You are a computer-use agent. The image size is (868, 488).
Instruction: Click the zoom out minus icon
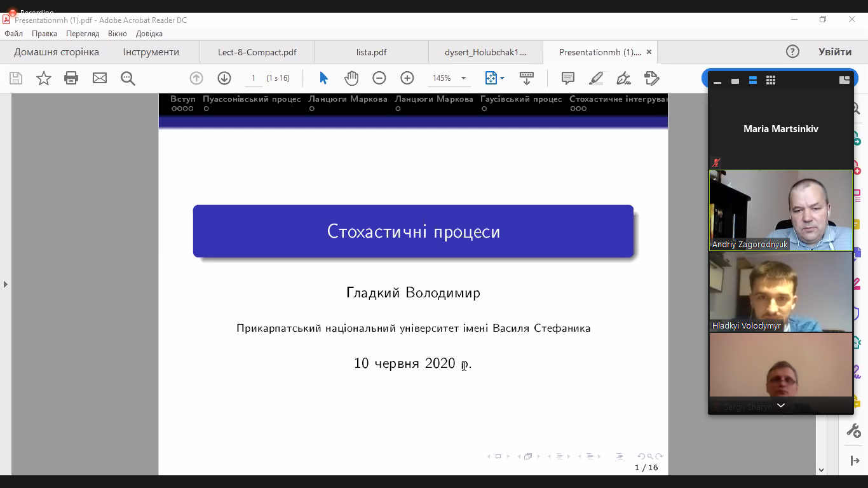[379, 78]
